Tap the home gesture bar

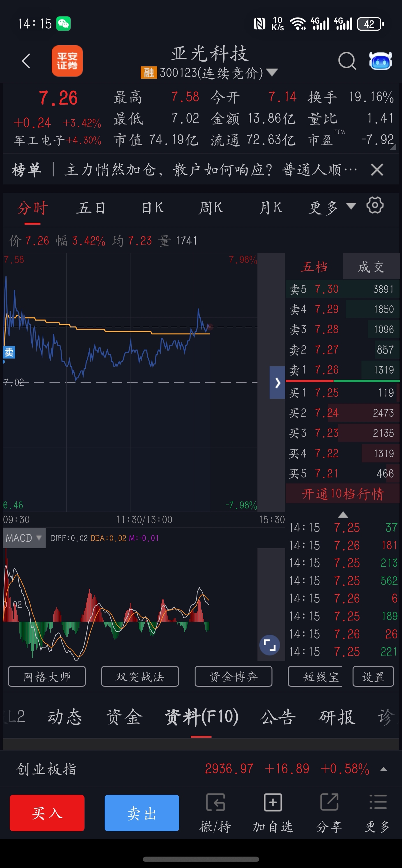coord(201,859)
